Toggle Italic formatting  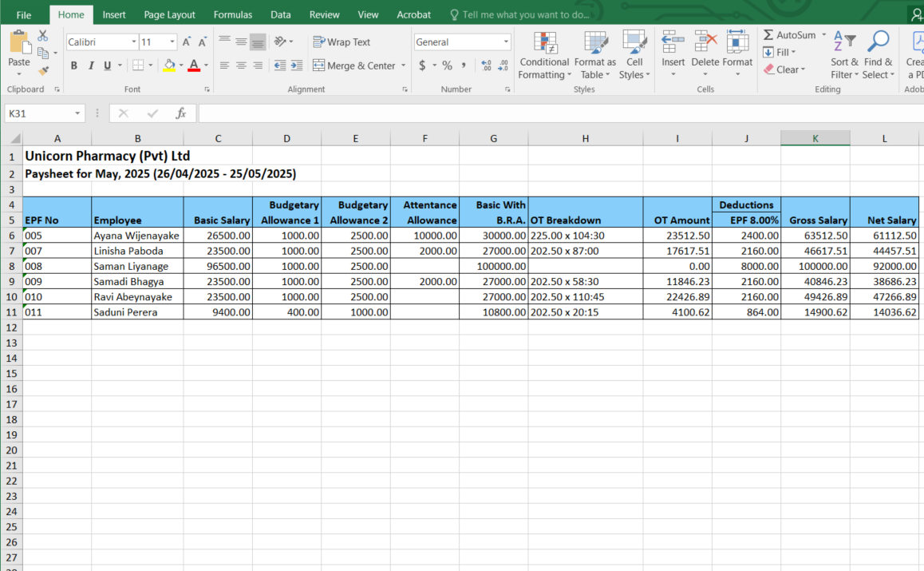(91, 65)
